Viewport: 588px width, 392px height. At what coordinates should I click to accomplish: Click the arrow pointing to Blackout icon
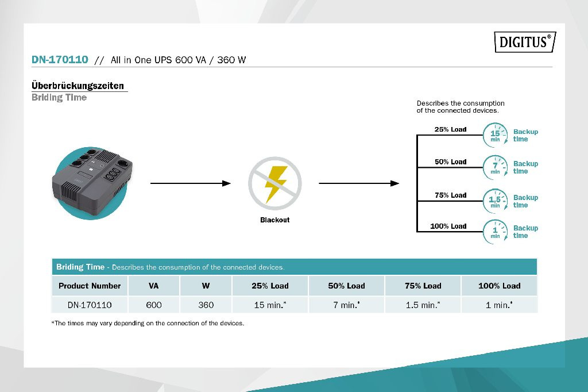tap(190, 183)
